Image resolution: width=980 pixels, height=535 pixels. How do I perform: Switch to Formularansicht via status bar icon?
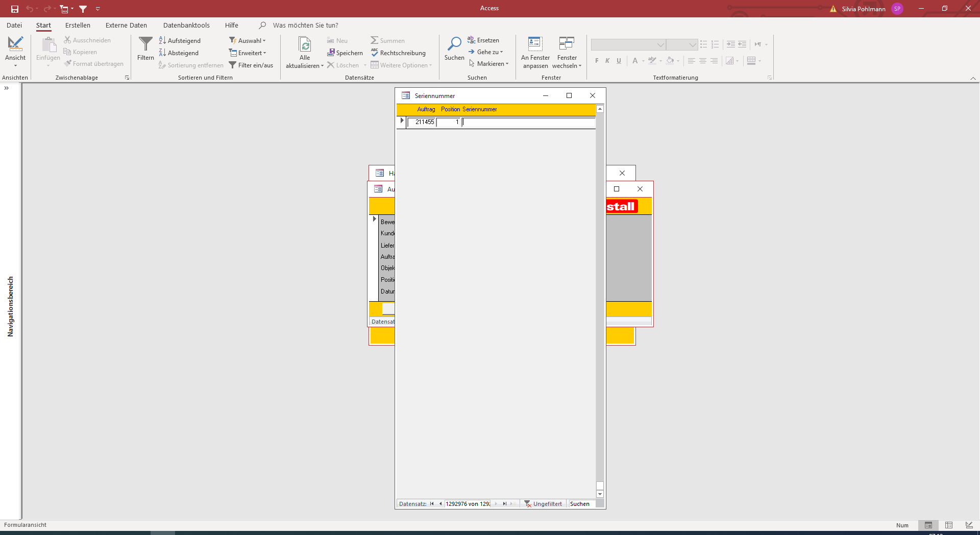pyautogui.click(x=928, y=525)
